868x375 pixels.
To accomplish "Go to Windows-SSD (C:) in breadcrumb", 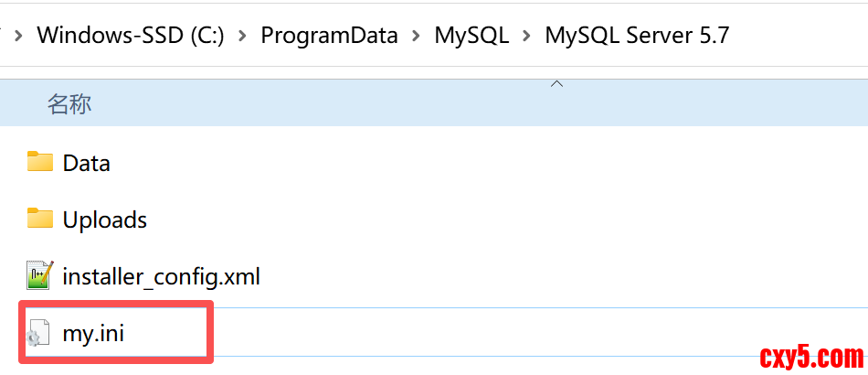I will 131,36.
